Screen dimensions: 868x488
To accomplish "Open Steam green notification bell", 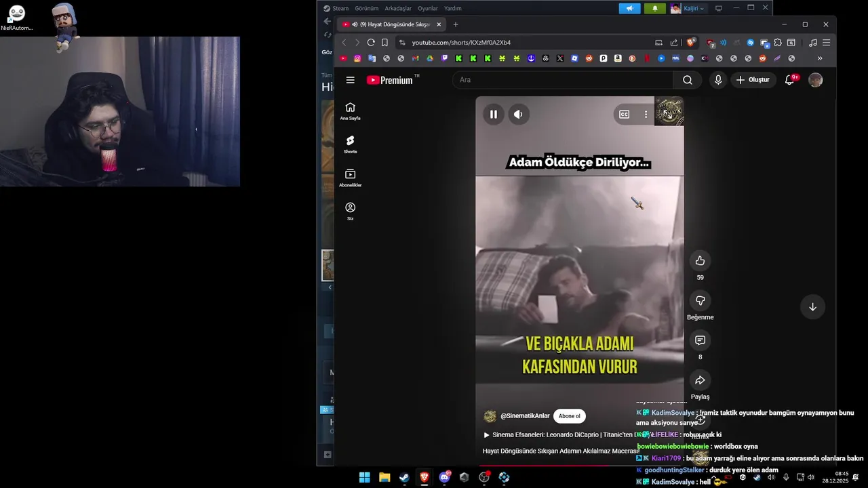I will point(654,8).
